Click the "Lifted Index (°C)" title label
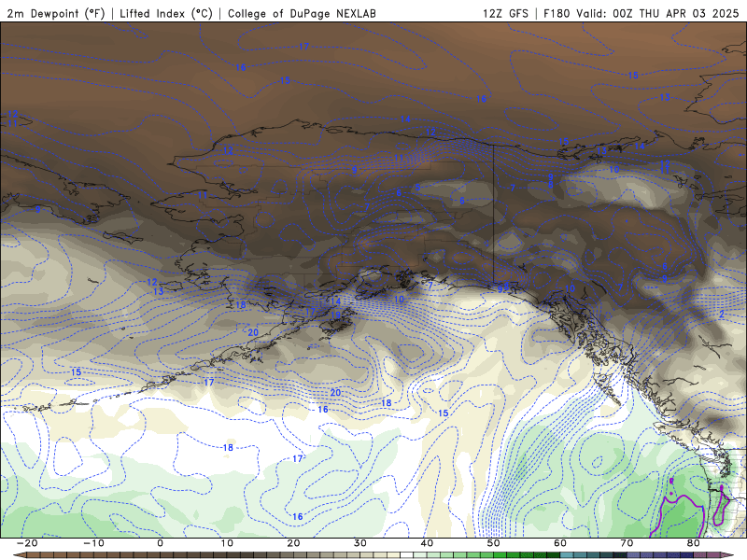The image size is (747, 560). (166, 13)
